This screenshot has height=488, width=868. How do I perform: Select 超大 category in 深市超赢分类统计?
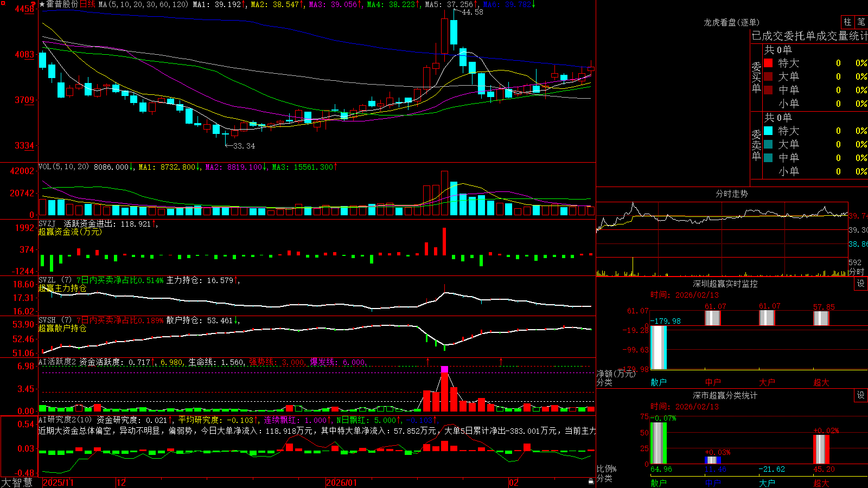click(821, 483)
